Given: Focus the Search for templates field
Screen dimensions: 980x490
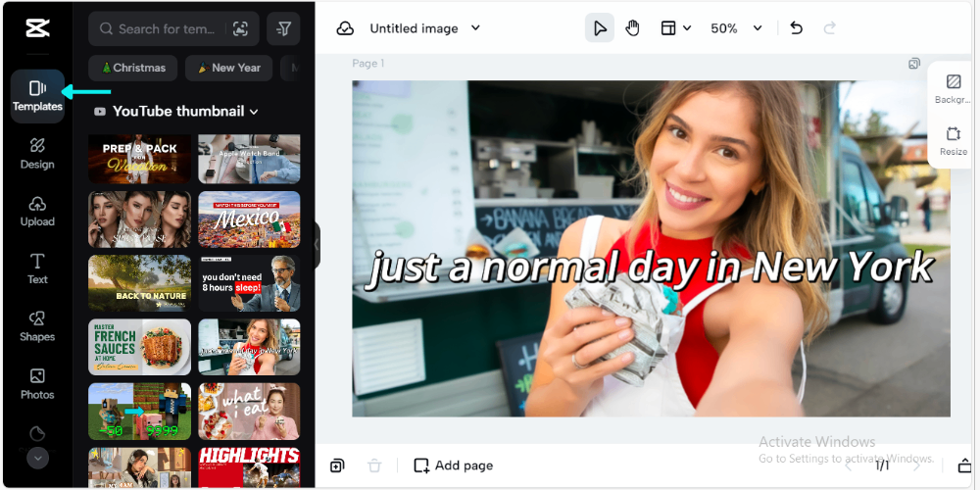Looking at the screenshot, I should (173, 28).
